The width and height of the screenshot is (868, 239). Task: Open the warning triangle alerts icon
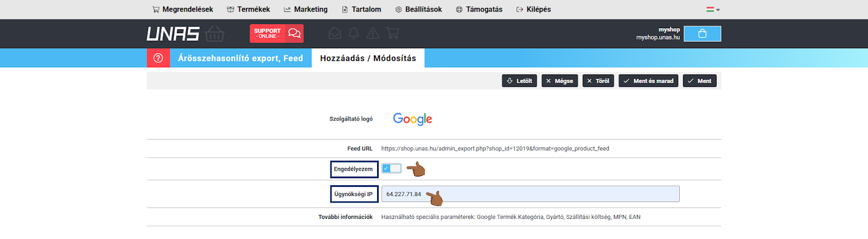[x=373, y=34]
